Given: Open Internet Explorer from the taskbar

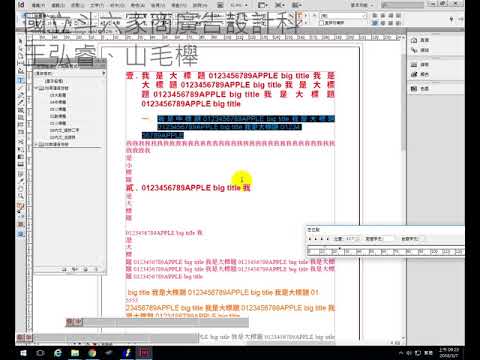Looking at the screenshot, I should [x=58, y=353].
